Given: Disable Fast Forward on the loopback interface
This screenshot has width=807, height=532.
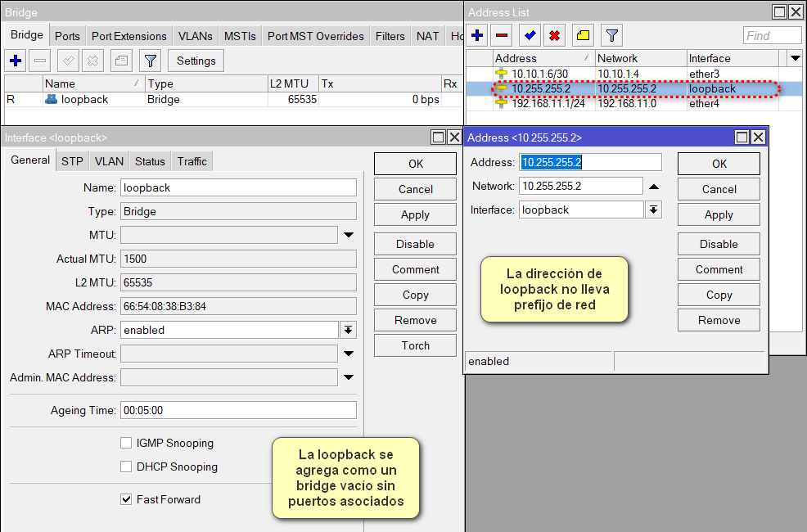Looking at the screenshot, I should [126, 499].
